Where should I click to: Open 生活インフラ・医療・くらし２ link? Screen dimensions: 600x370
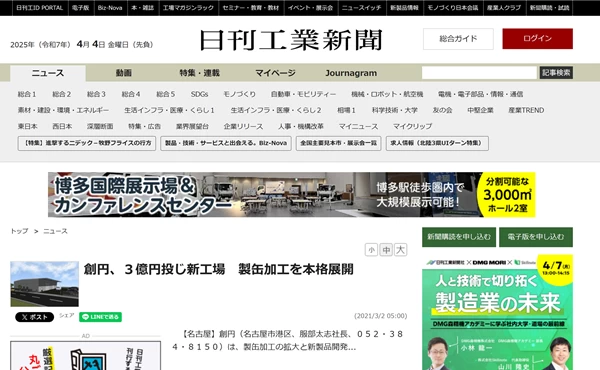276,110
